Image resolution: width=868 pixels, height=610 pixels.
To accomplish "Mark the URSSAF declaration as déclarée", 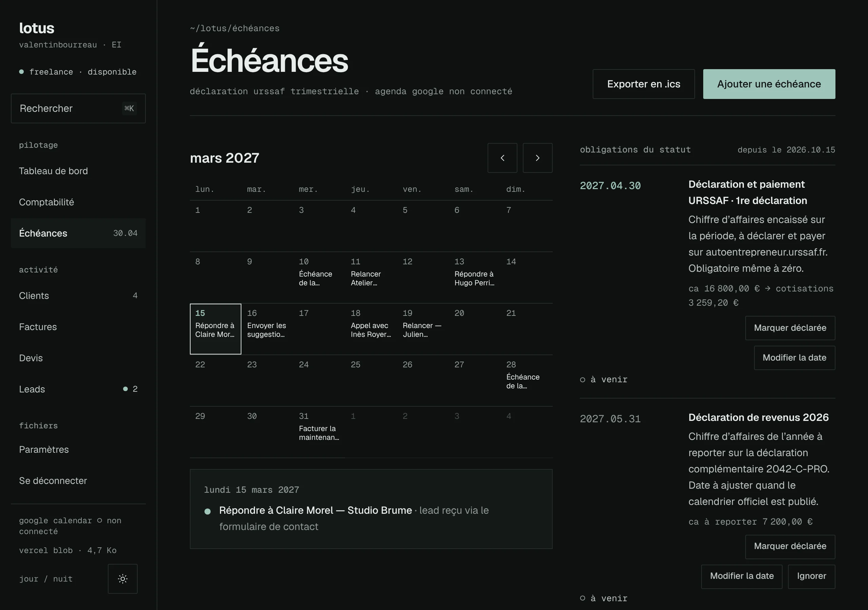I will (x=790, y=328).
